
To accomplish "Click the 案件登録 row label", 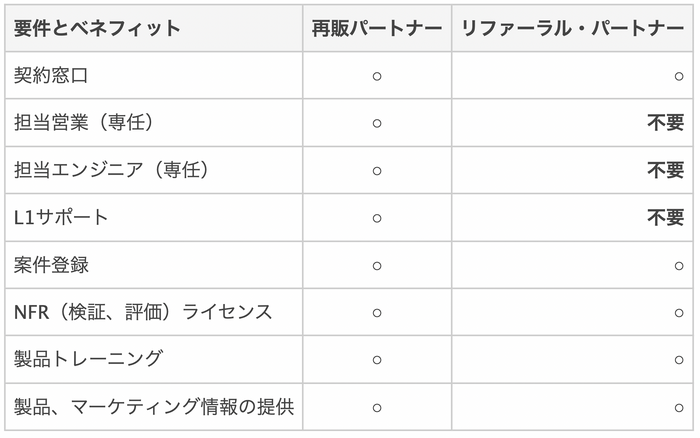I will coord(52,265).
